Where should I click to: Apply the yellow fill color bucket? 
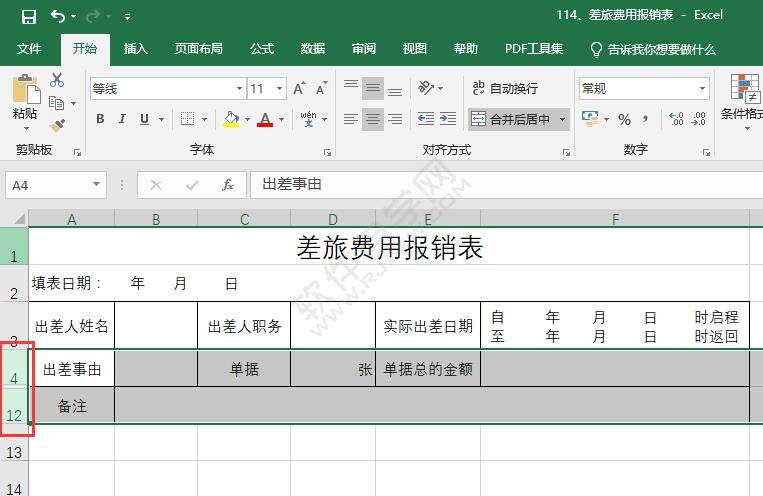pyautogui.click(x=231, y=119)
